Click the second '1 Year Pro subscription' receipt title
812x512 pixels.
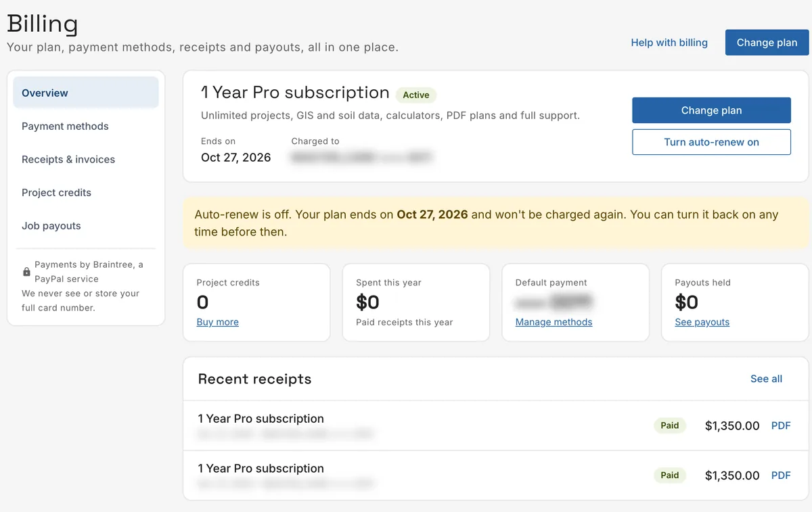pos(261,469)
